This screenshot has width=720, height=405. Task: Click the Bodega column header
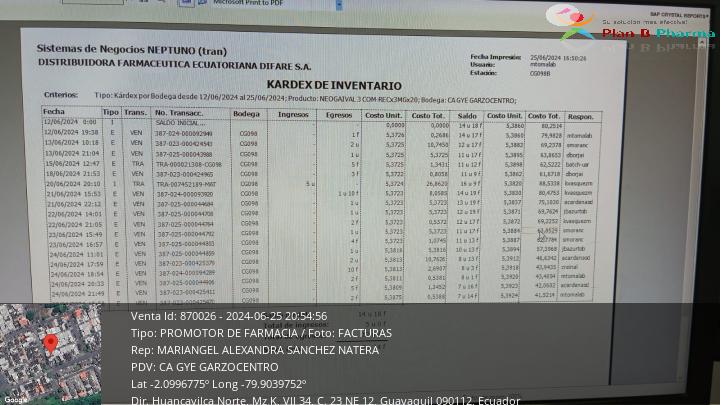click(x=246, y=114)
